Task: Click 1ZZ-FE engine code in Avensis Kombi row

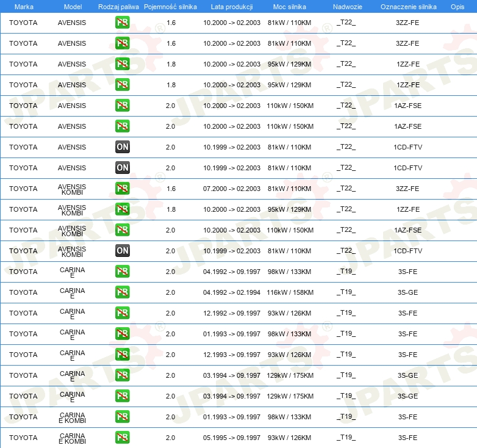Action: tap(407, 209)
